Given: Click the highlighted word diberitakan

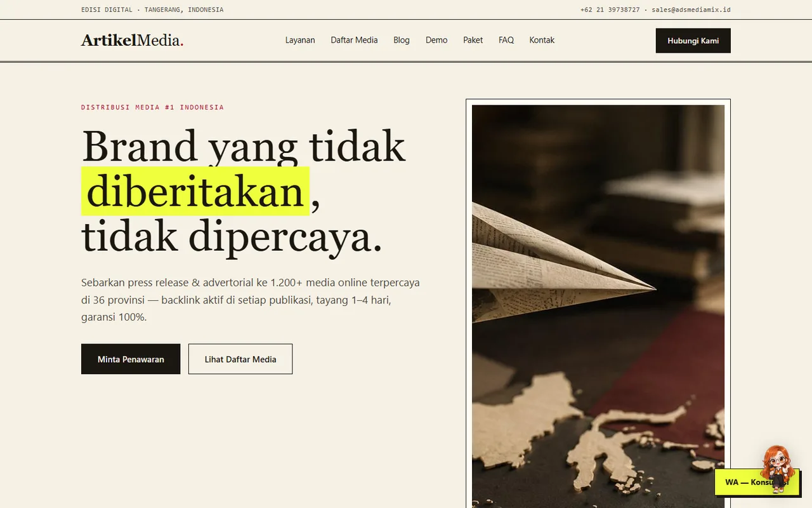Looking at the screenshot, I should (x=195, y=191).
